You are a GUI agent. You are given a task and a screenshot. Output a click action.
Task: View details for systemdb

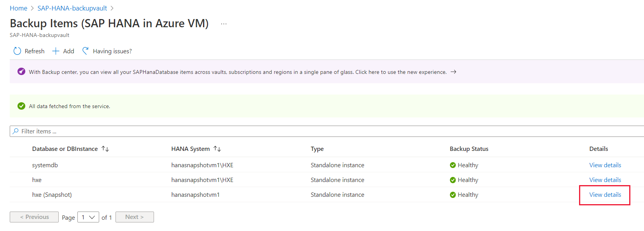[x=605, y=165]
